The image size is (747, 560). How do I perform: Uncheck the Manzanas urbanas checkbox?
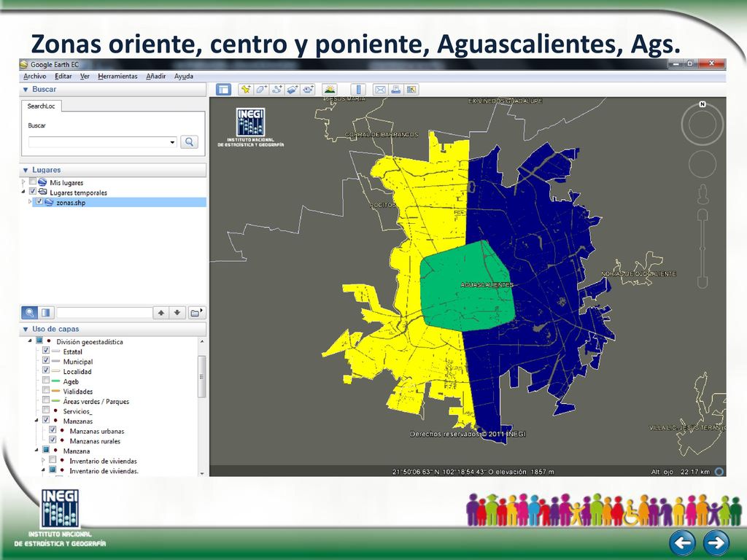[53, 430]
